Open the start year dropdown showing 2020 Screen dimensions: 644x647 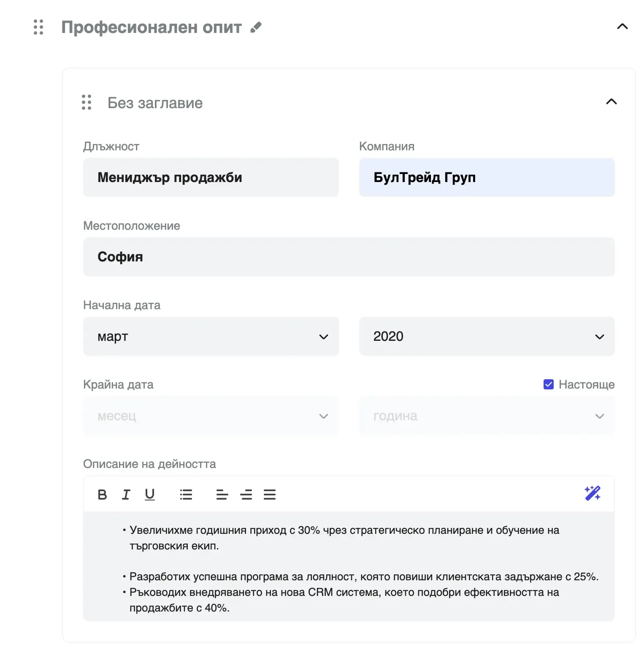[487, 336]
